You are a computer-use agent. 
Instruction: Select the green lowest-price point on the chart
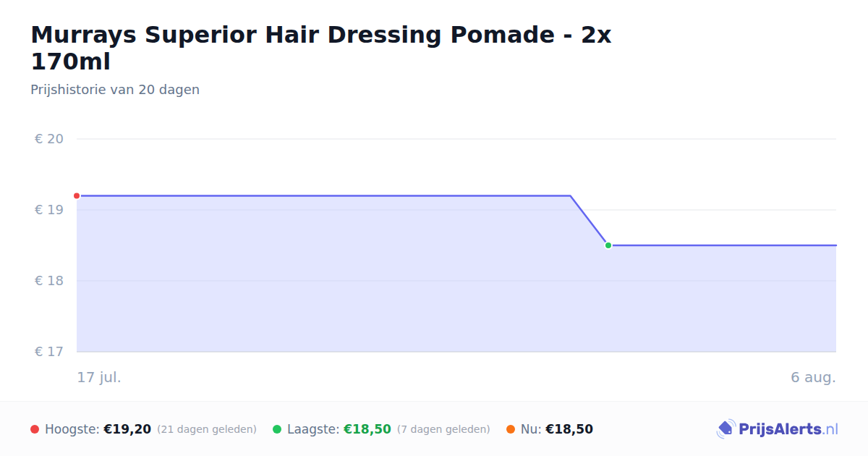click(x=608, y=245)
